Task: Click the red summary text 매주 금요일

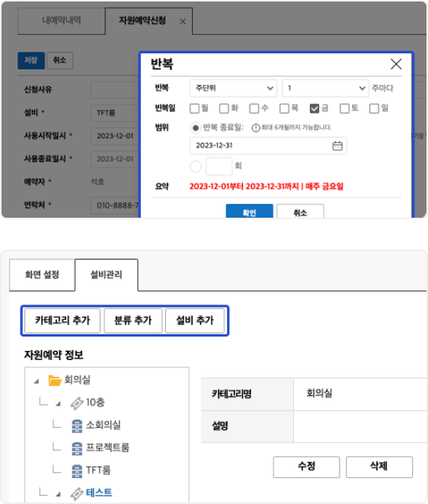Action: click(324, 187)
